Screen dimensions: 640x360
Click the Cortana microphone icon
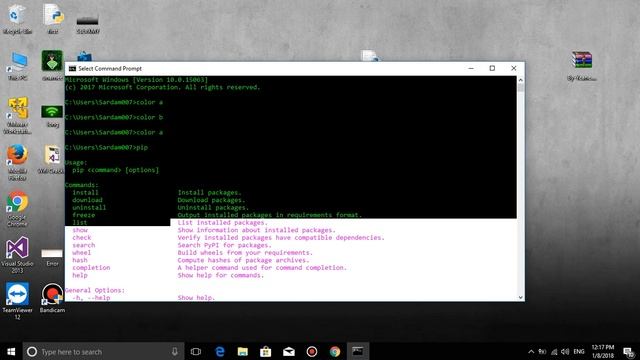pos(175,351)
